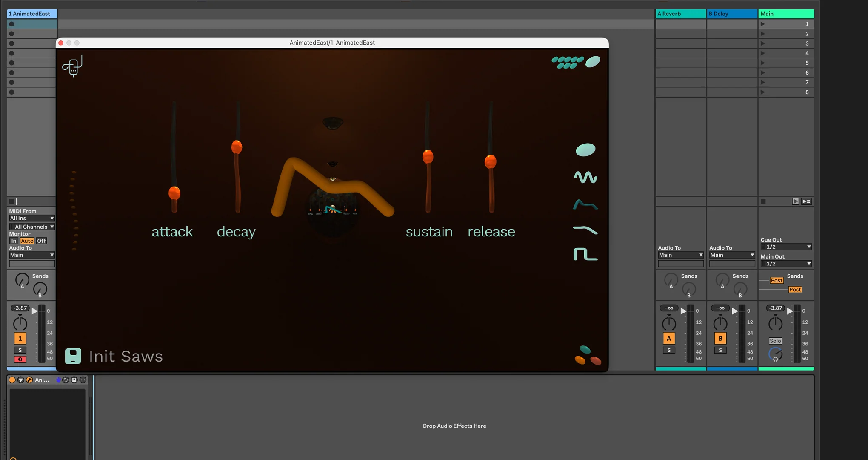Click the wrench icon on the device title bar

(x=29, y=380)
